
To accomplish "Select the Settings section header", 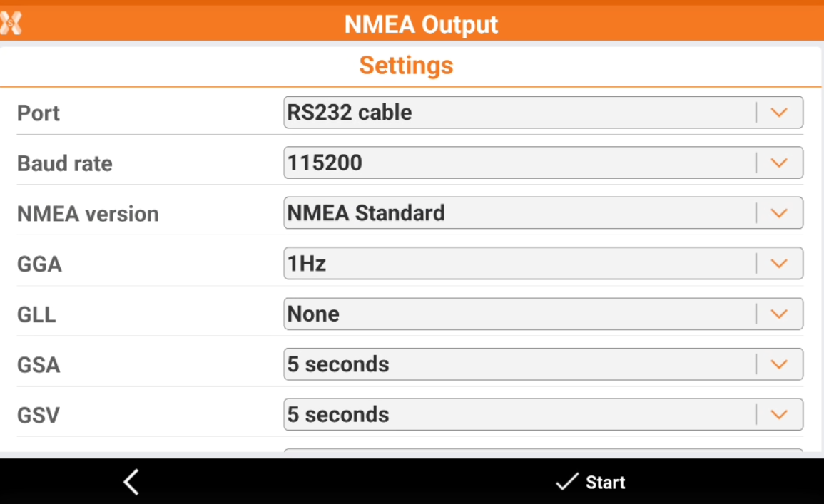I will tap(406, 66).
